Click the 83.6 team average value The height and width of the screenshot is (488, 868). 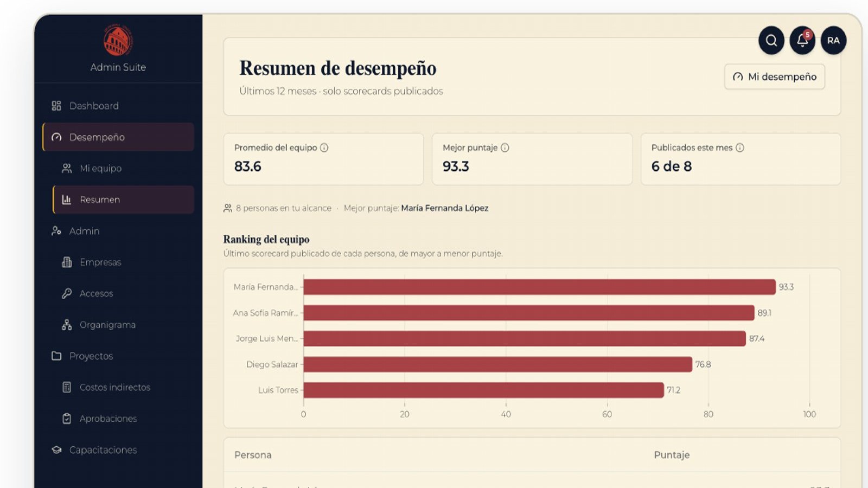247,166
